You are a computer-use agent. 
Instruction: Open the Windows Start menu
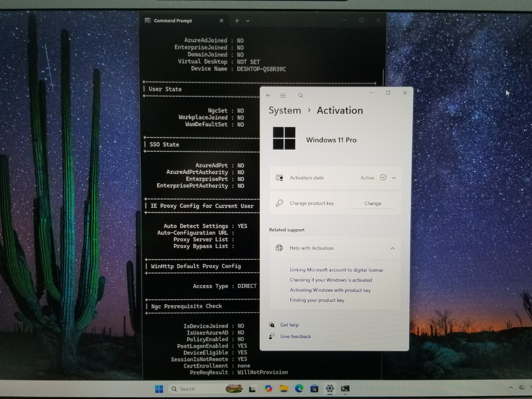159,389
